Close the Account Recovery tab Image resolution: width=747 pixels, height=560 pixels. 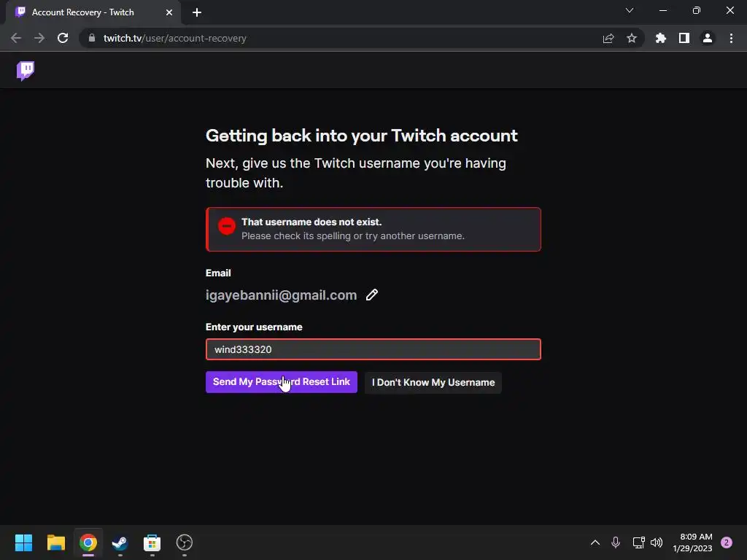[169, 12]
